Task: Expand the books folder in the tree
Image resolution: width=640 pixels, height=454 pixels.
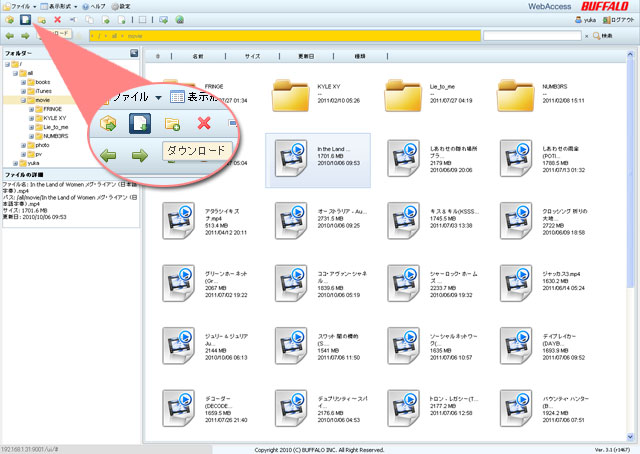Action: (24, 82)
